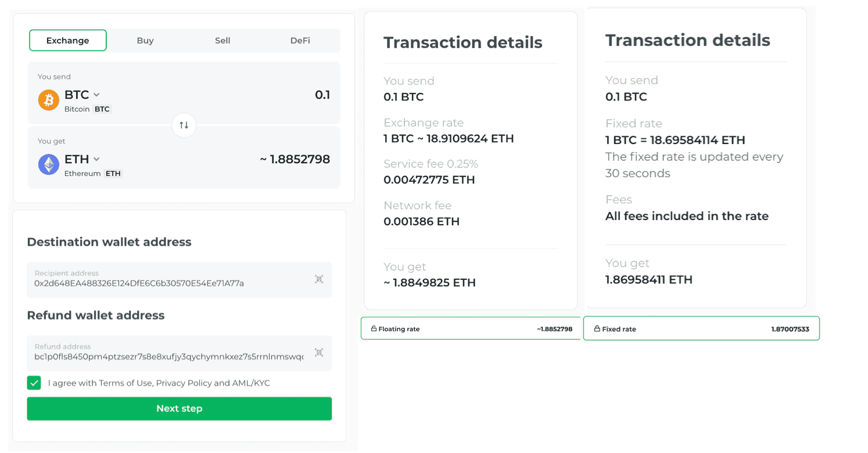Screen dimensions: 868x453
Task: Click the Bitcoin logo icon
Action: pos(48,99)
